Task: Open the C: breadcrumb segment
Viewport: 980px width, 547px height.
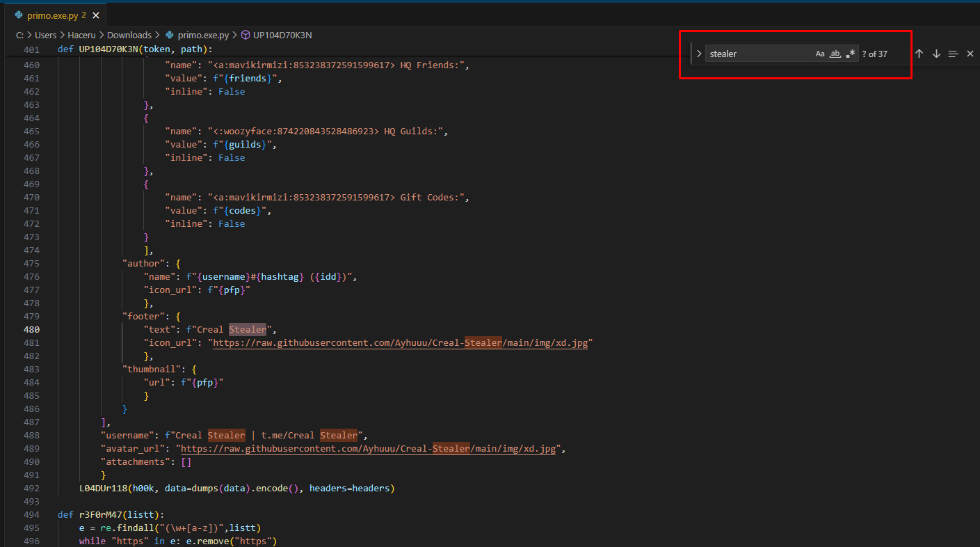Action: pyautogui.click(x=19, y=35)
